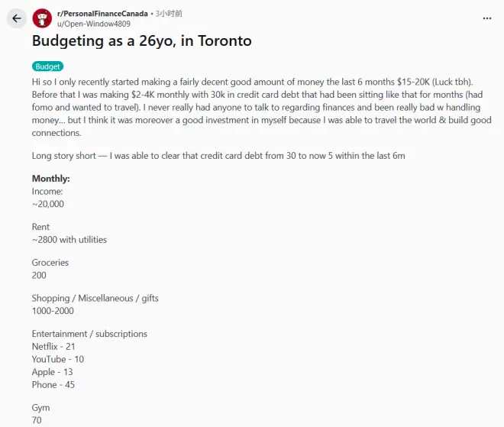Click Shopping / Miscellaneous / gifts line
The height and width of the screenshot is (427, 504).
[x=95, y=299]
